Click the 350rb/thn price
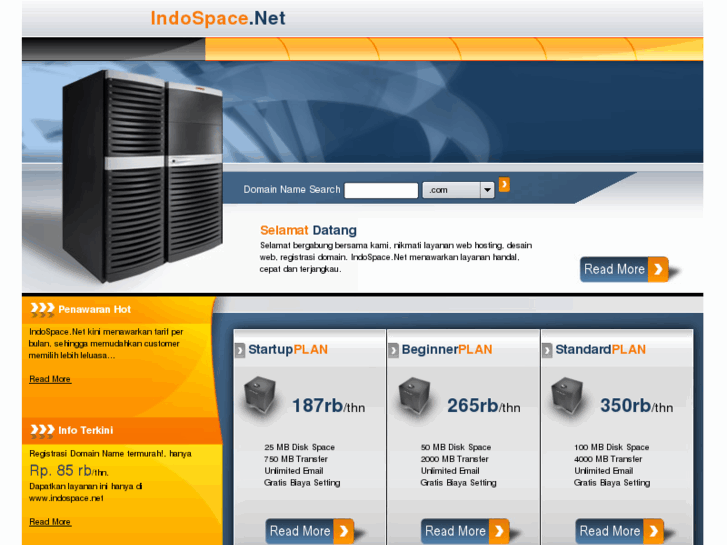The width and height of the screenshot is (727, 545). [637, 406]
